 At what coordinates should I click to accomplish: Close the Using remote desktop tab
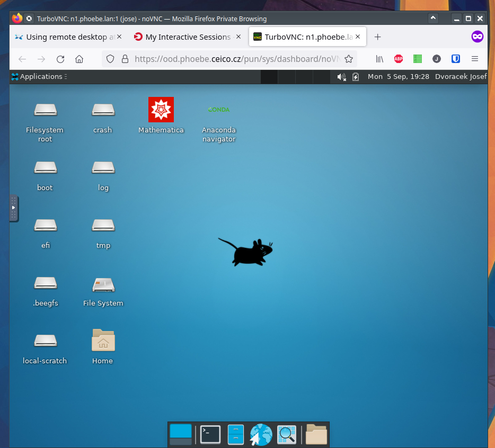[x=119, y=37]
